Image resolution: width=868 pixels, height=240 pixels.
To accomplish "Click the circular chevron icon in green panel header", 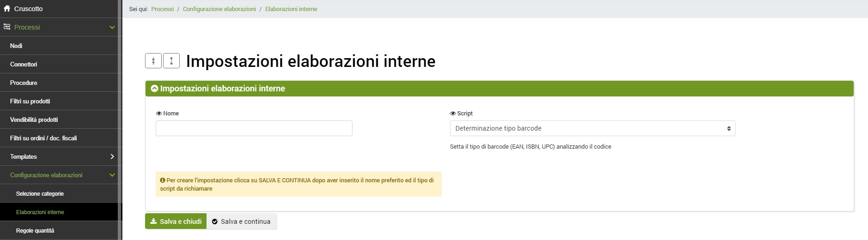I will click(154, 89).
